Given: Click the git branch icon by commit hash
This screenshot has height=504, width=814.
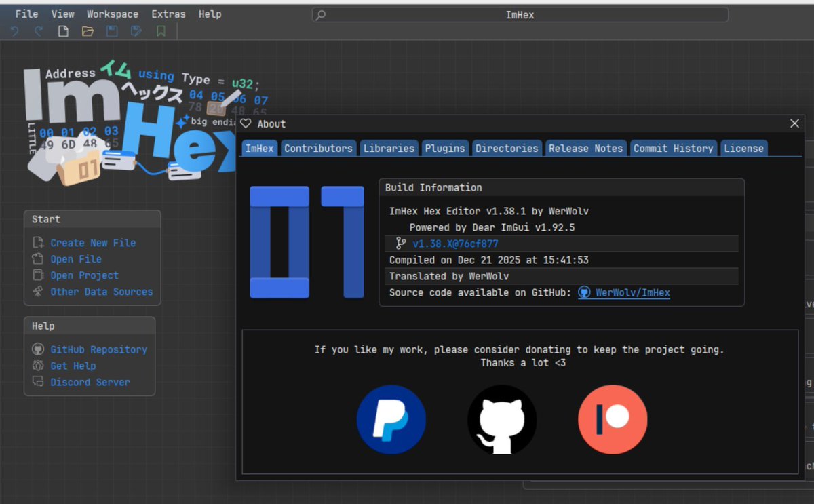Looking at the screenshot, I should click(401, 244).
